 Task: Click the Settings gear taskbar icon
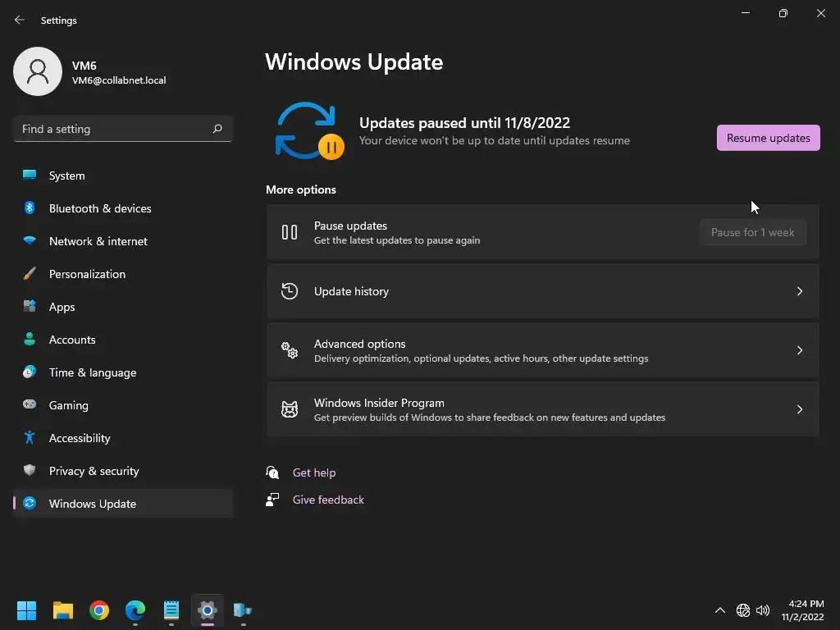click(x=207, y=609)
